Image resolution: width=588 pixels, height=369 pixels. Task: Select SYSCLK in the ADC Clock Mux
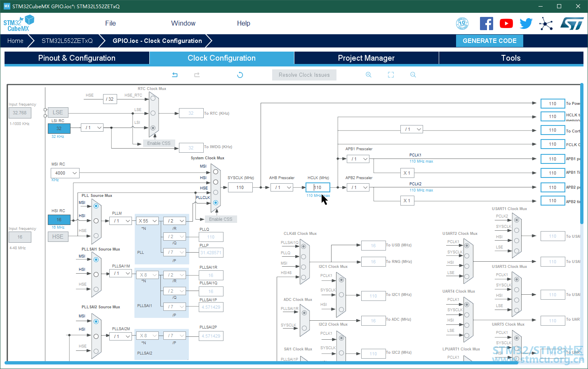point(305,329)
